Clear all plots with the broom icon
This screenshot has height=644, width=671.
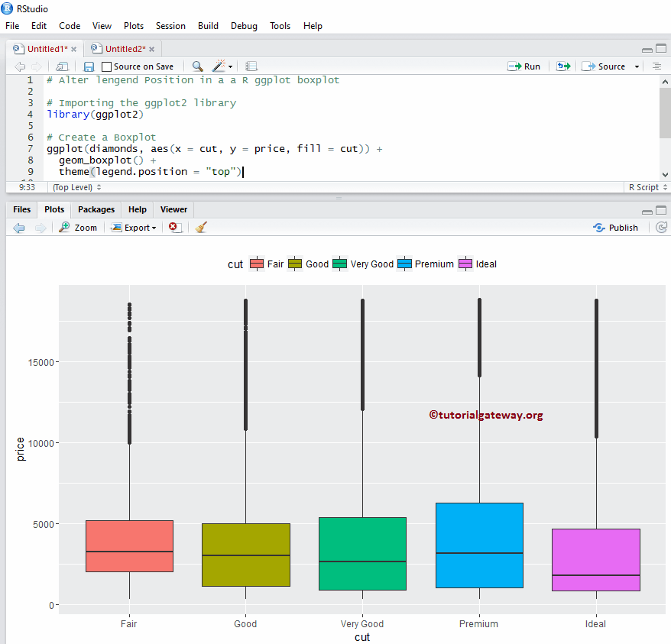pos(201,228)
